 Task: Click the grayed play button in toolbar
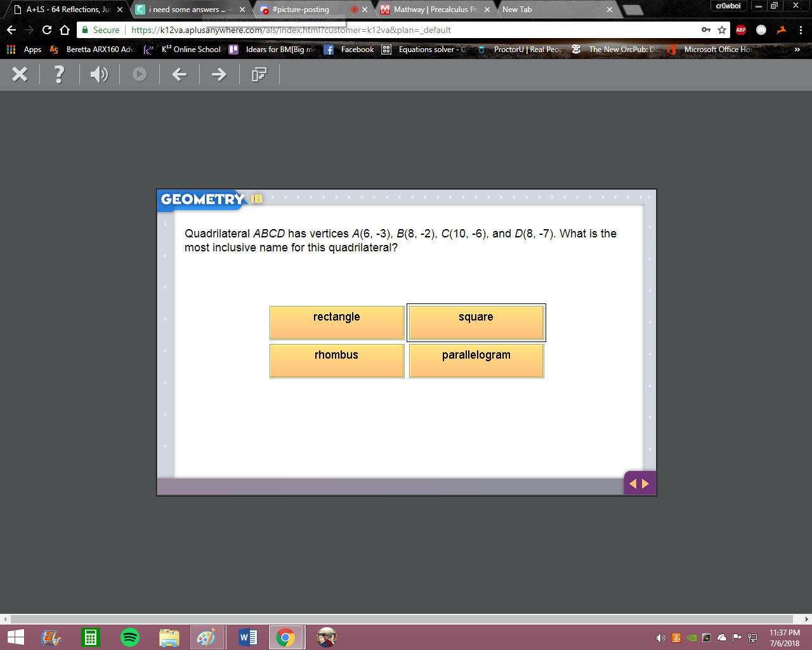coord(140,74)
